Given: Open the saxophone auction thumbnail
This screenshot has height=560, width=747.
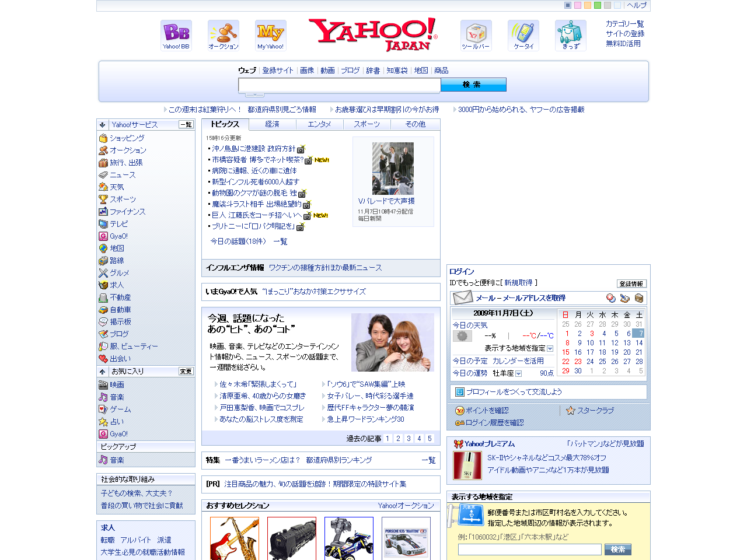Looking at the screenshot, I should tap(235, 538).
